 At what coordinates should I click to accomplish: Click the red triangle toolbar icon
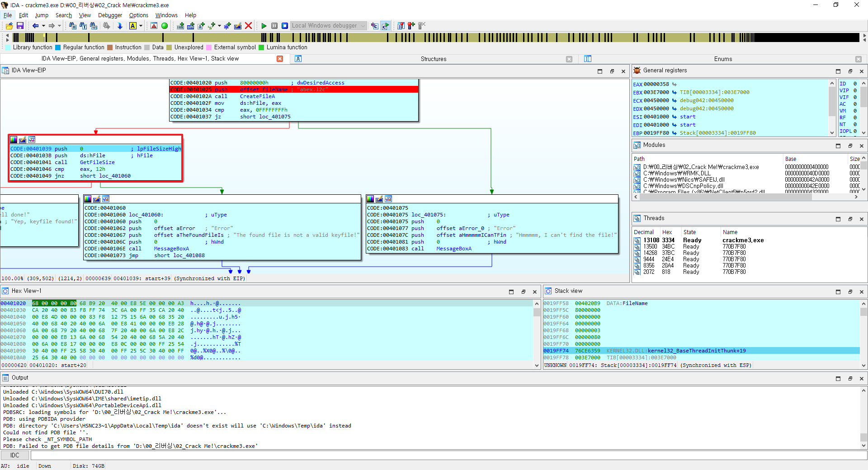coord(154,26)
